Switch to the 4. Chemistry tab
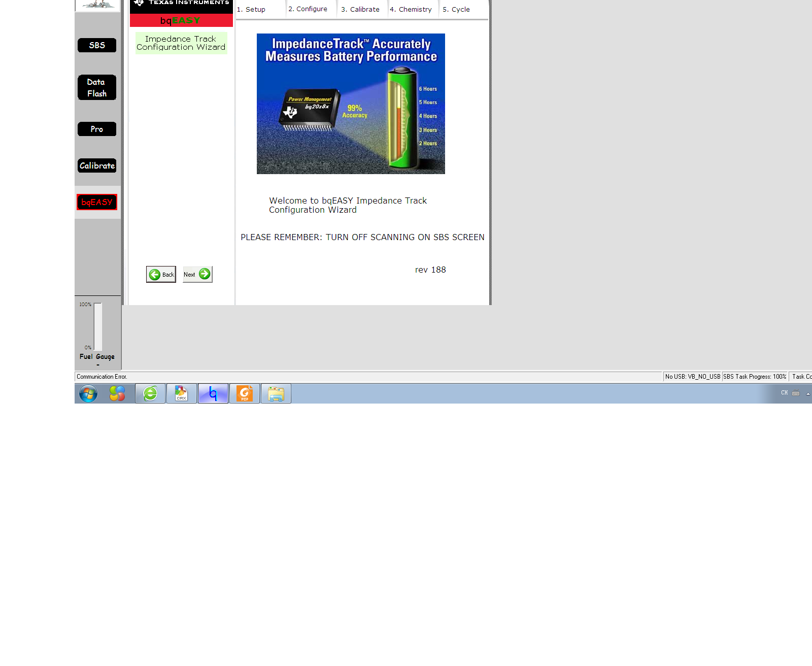Viewport: 812px width, 666px height. 413,9
